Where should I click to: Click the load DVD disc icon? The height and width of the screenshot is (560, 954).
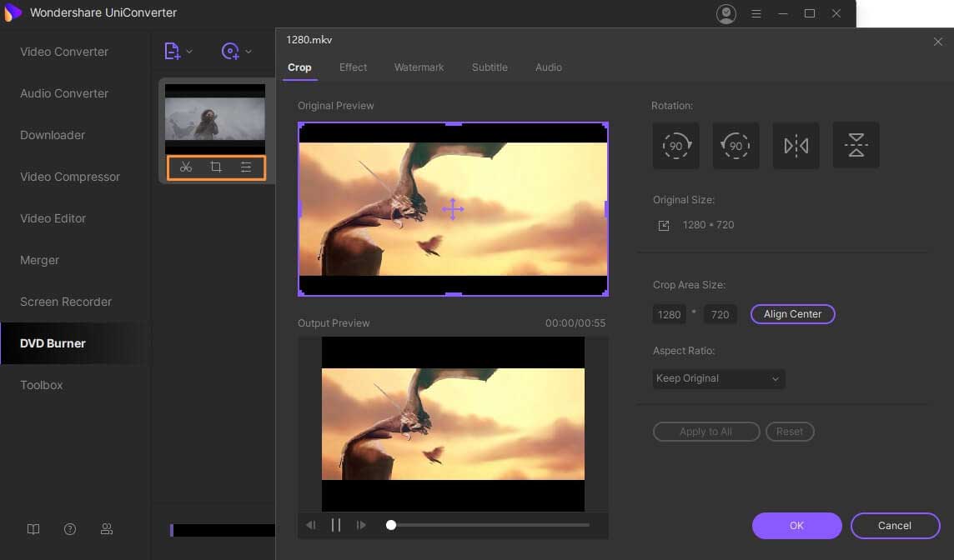click(230, 51)
